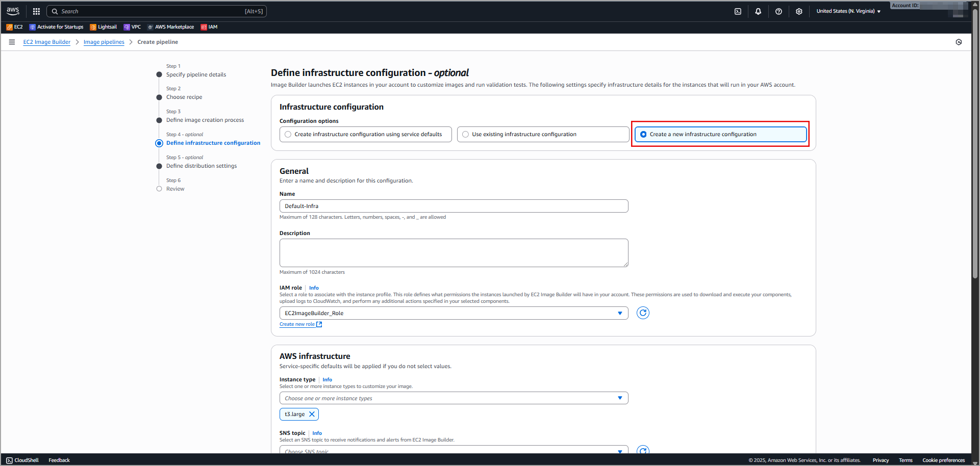Open Info link next to IAM role
The width and height of the screenshot is (980, 466).
[x=314, y=288]
